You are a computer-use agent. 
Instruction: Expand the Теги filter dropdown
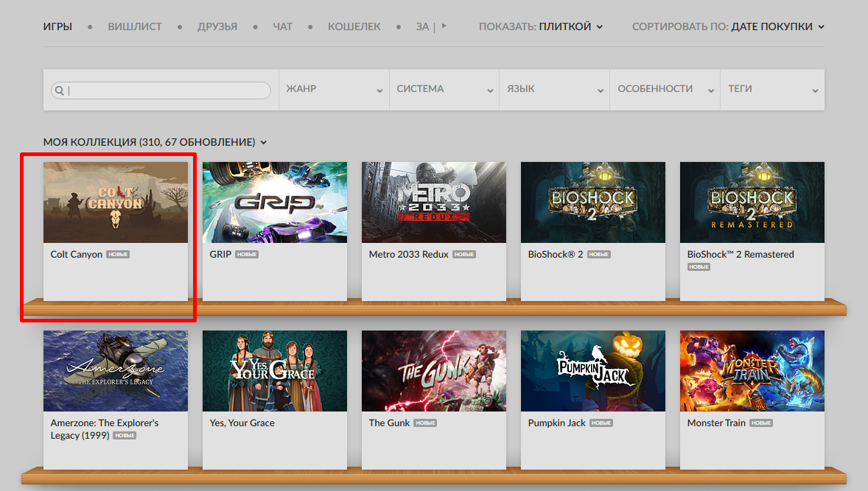point(771,89)
